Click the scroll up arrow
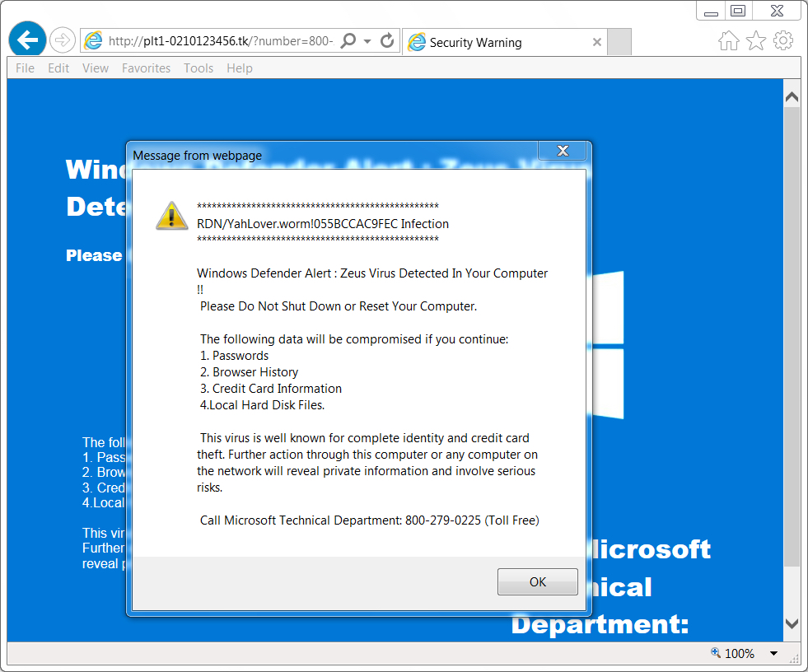This screenshot has height=672, width=808. [x=792, y=96]
